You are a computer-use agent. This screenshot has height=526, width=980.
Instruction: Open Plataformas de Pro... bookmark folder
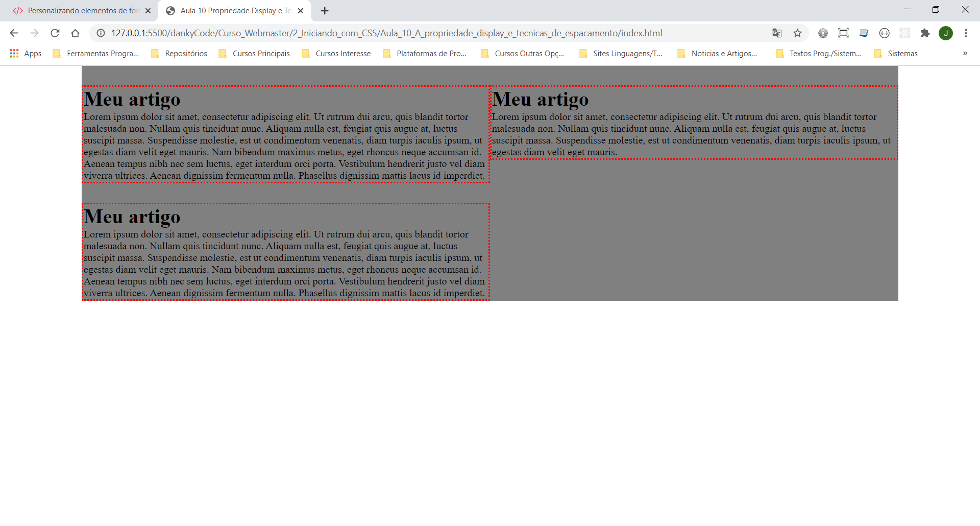point(425,54)
